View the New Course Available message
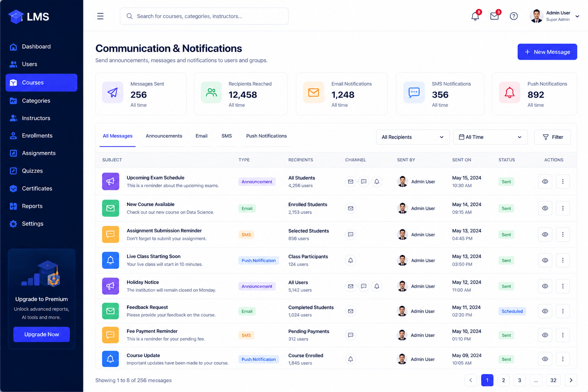The height and width of the screenshot is (392, 588). 545,208
